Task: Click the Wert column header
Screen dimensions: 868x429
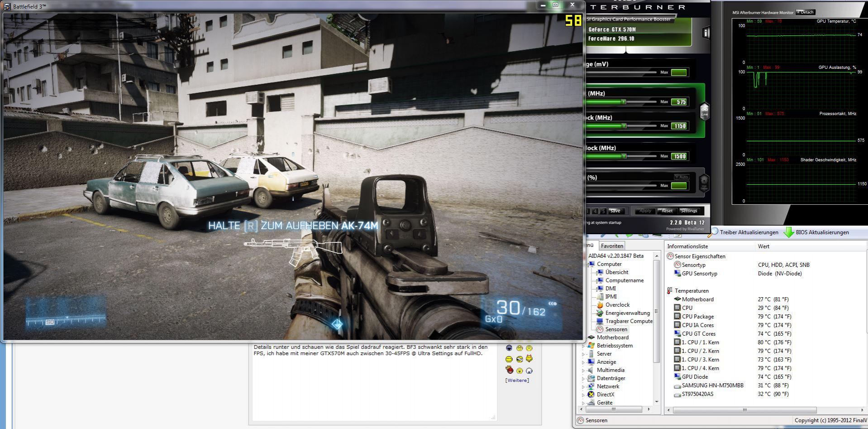Action: [x=810, y=246]
